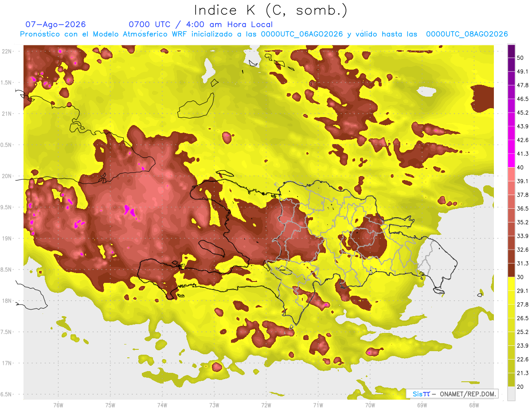Click the longitude axis label '71W'

(x=318, y=405)
